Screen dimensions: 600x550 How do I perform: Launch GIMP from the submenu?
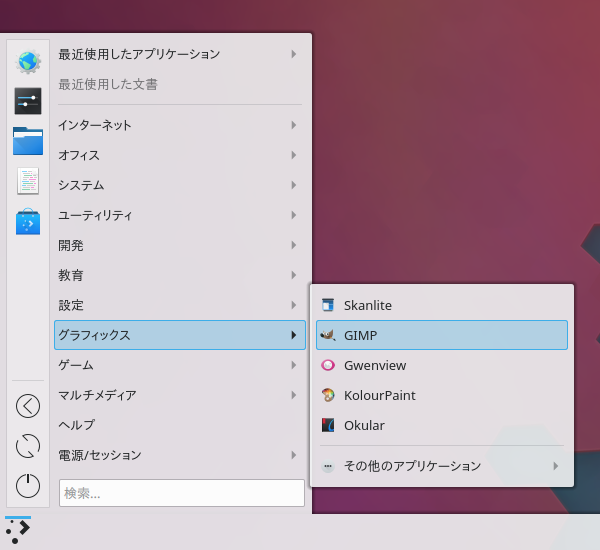[442, 335]
